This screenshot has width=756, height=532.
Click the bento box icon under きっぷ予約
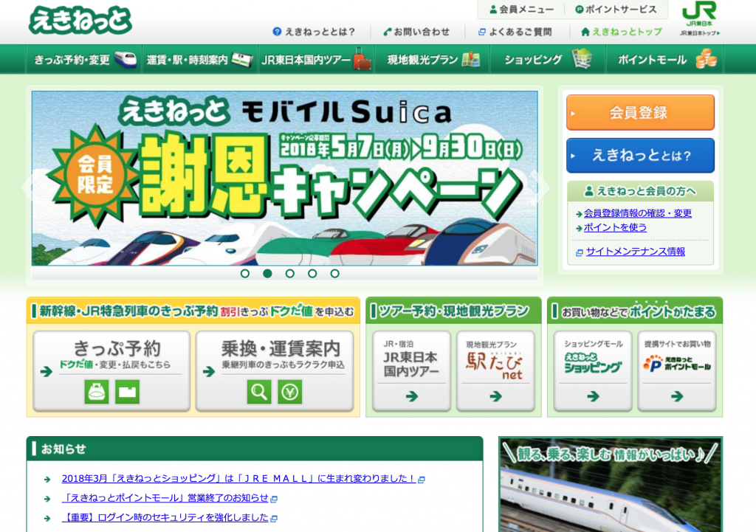pyautogui.click(x=97, y=391)
